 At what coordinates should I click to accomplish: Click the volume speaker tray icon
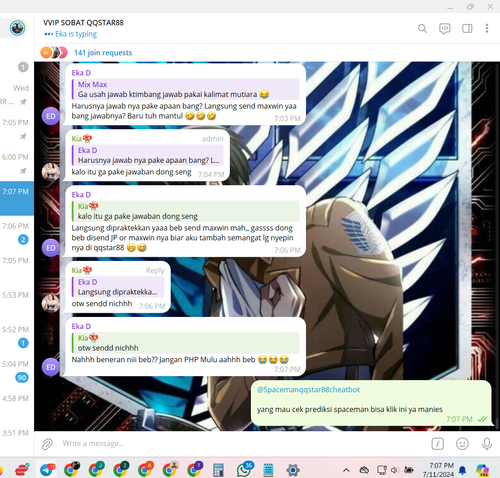395,470
